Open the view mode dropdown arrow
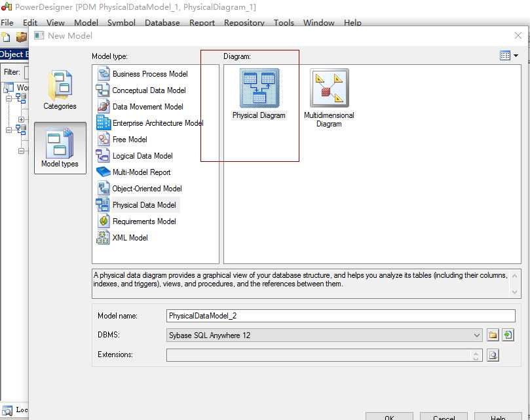Image resolution: width=530 pixels, height=420 pixels. [x=516, y=56]
